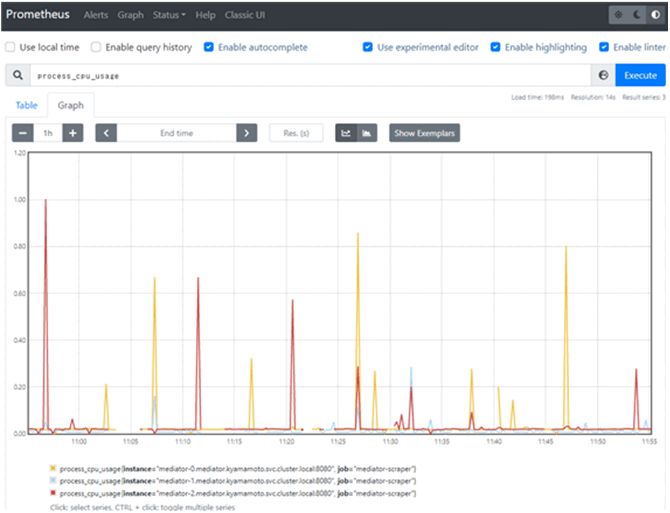Click the Show Exemplars button
Screen dimensions: 670x513
pos(425,133)
